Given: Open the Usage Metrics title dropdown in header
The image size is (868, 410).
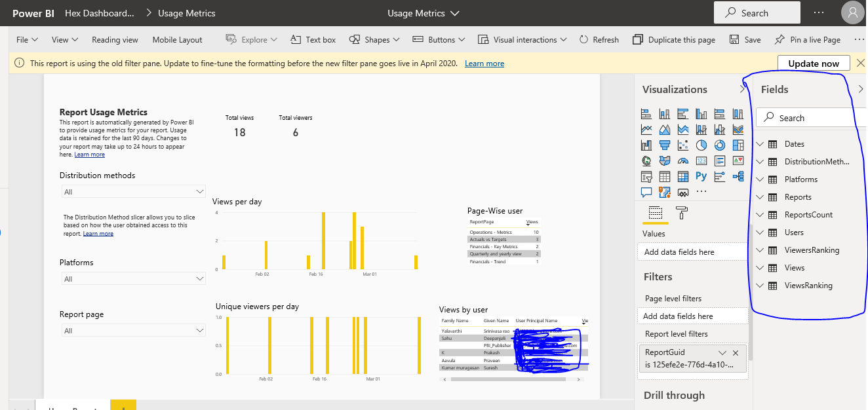Looking at the screenshot, I should pyautogui.click(x=424, y=13).
